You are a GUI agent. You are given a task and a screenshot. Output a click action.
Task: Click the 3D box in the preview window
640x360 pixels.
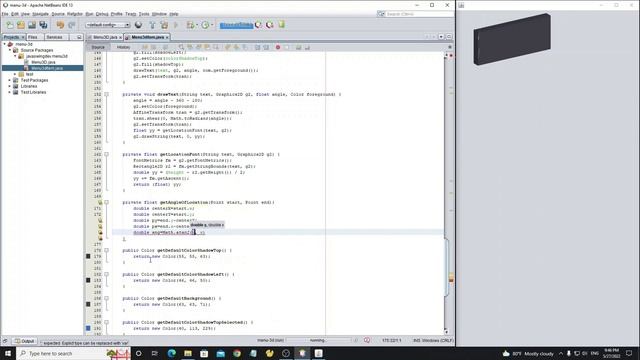512,39
